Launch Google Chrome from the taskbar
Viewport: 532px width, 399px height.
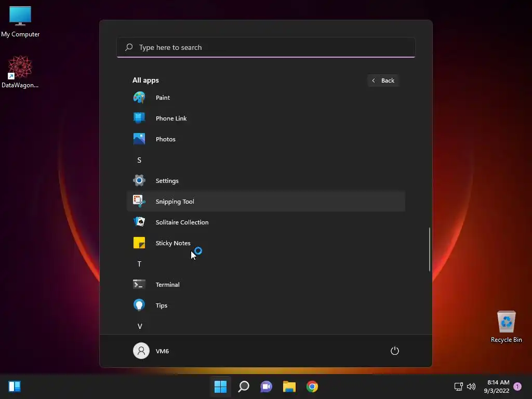click(312, 387)
